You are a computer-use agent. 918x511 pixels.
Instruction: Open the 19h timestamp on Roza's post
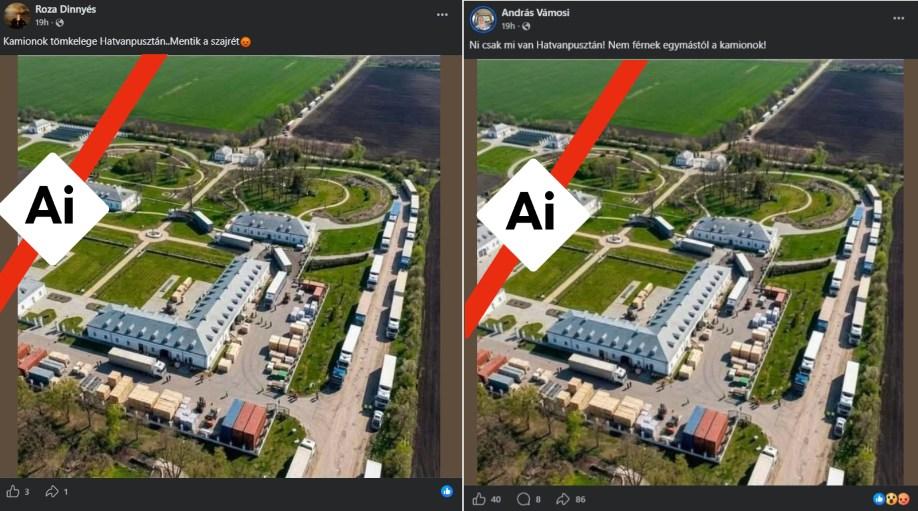click(42, 23)
